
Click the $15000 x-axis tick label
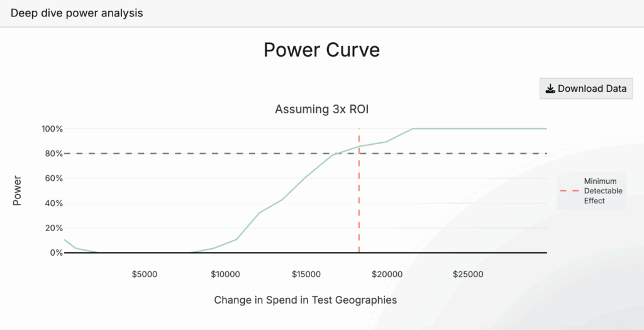(x=306, y=275)
